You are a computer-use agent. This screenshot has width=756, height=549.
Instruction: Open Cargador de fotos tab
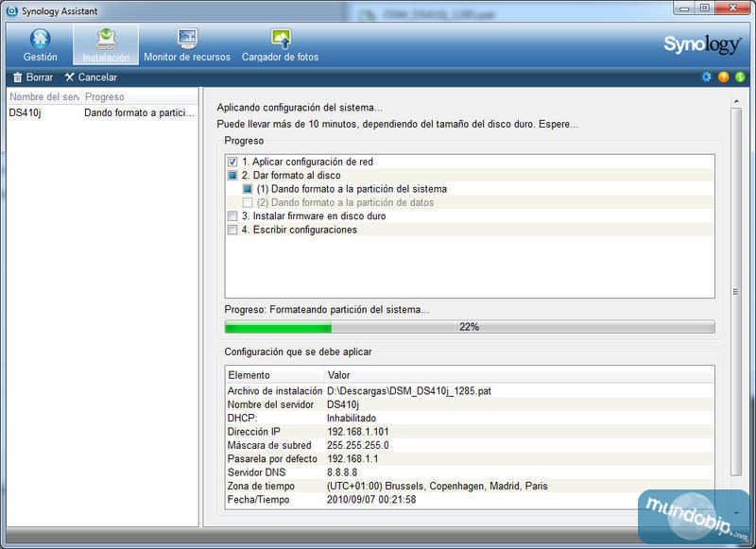click(x=280, y=44)
